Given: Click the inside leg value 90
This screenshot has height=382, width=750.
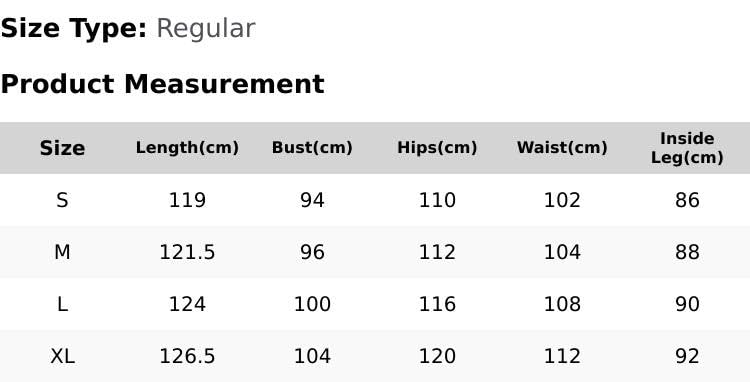Looking at the screenshot, I should [687, 305].
